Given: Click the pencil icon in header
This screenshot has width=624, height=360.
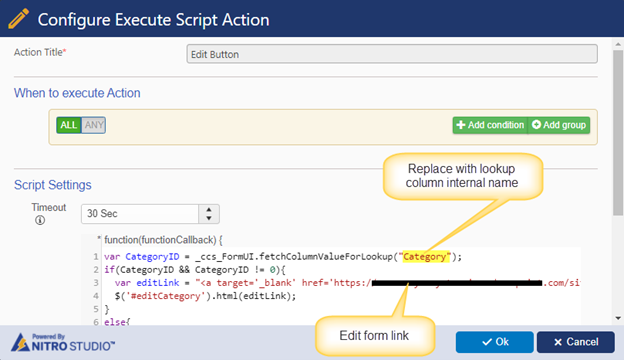Looking at the screenshot, I should pos(18,19).
